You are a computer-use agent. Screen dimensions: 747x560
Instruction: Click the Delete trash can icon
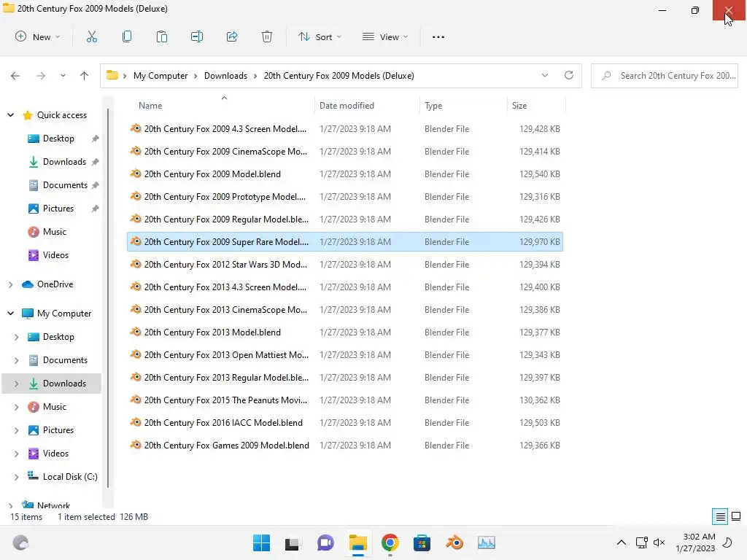(267, 36)
